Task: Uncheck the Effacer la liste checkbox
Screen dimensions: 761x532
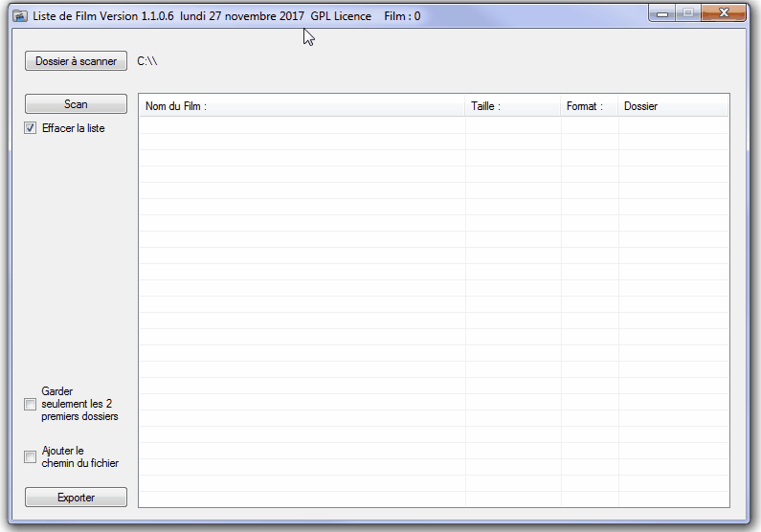Action: pyautogui.click(x=30, y=128)
